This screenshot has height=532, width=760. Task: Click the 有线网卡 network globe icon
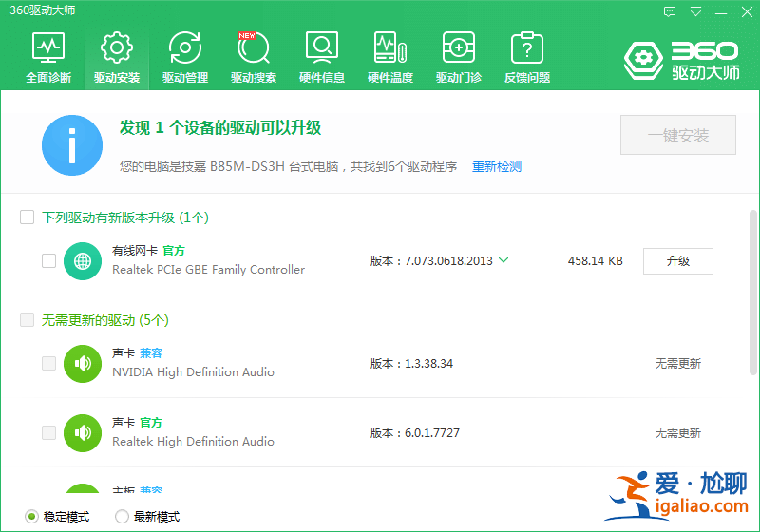tap(83, 261)
